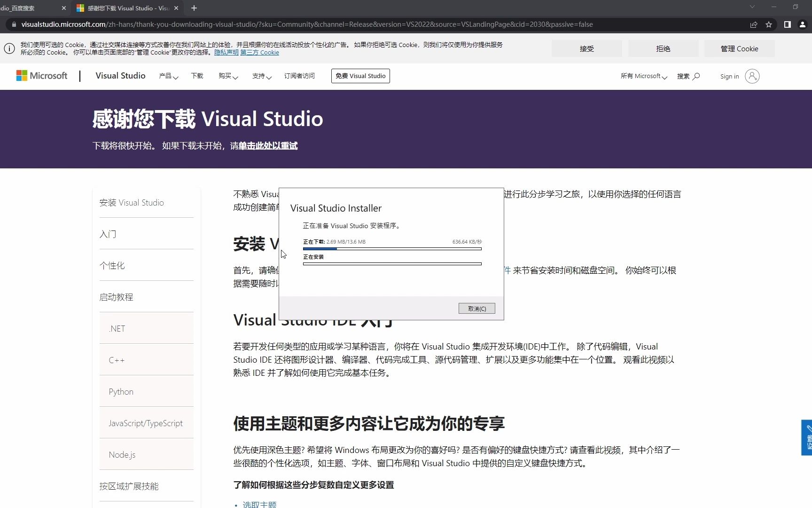Cancel the installer with 取消(C)

(x=476, y=309)
